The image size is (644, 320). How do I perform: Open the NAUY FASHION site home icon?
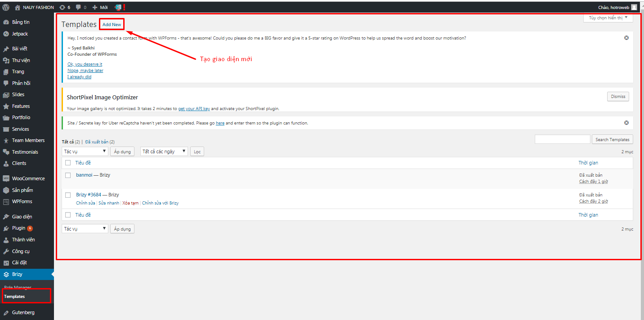pos(18,7)
